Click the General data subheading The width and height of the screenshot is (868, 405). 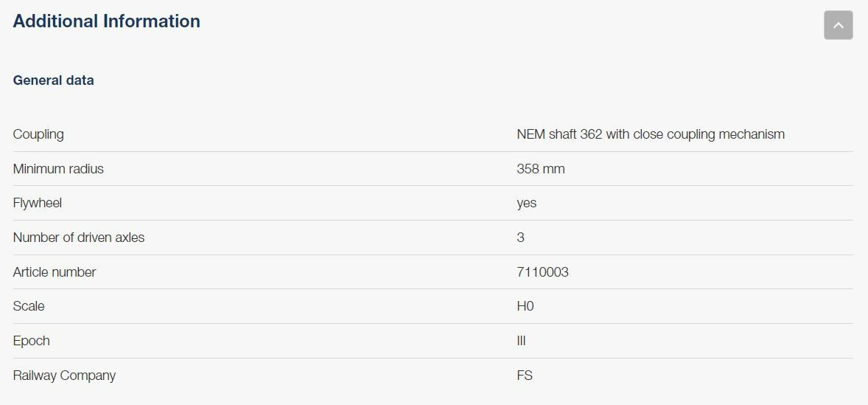pyautogui.click(x=54, y=80)
